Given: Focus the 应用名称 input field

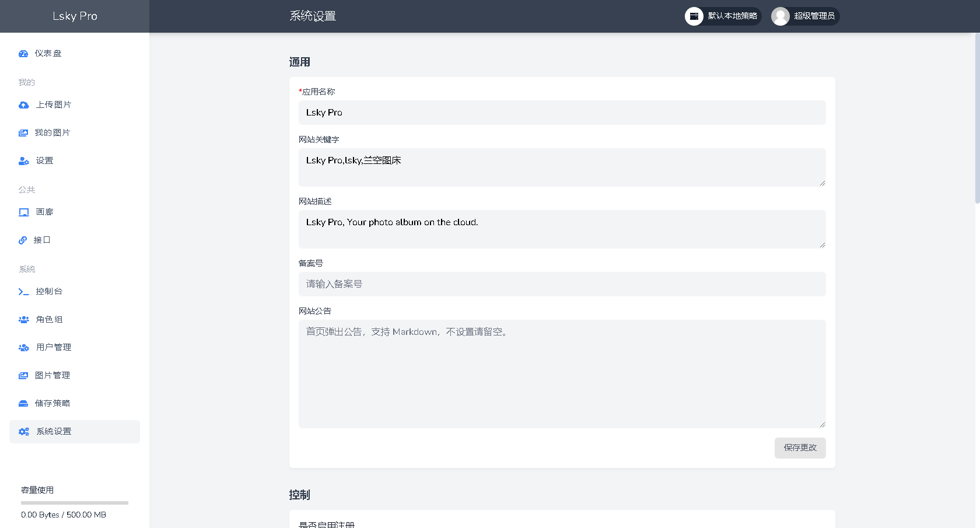Looking at the screenshot, I should pos(562,113).
